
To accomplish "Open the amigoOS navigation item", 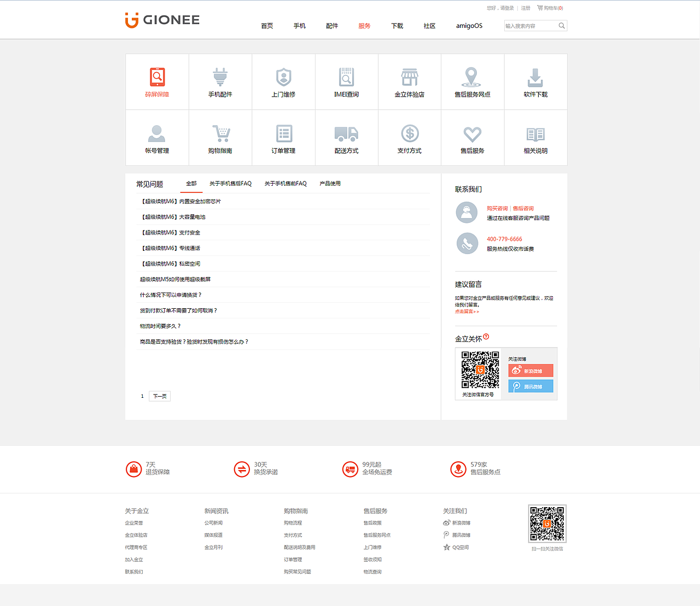I will [469, 26].
